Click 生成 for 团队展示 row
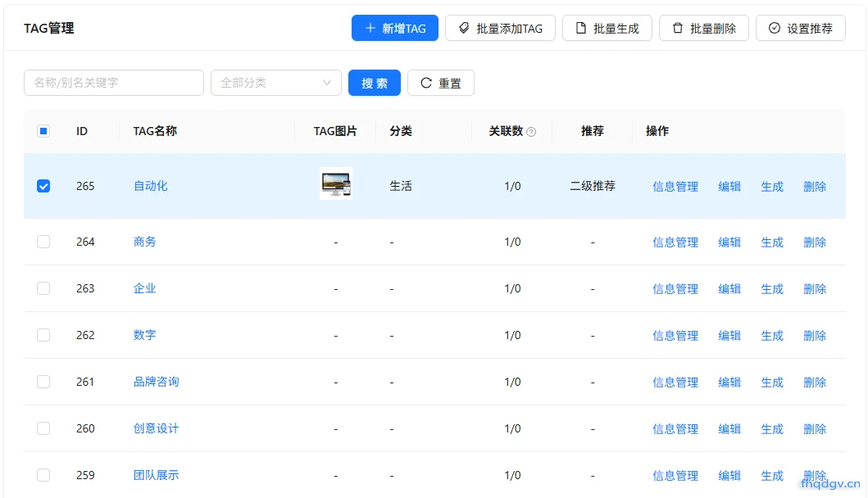 (x=772, y=475)
